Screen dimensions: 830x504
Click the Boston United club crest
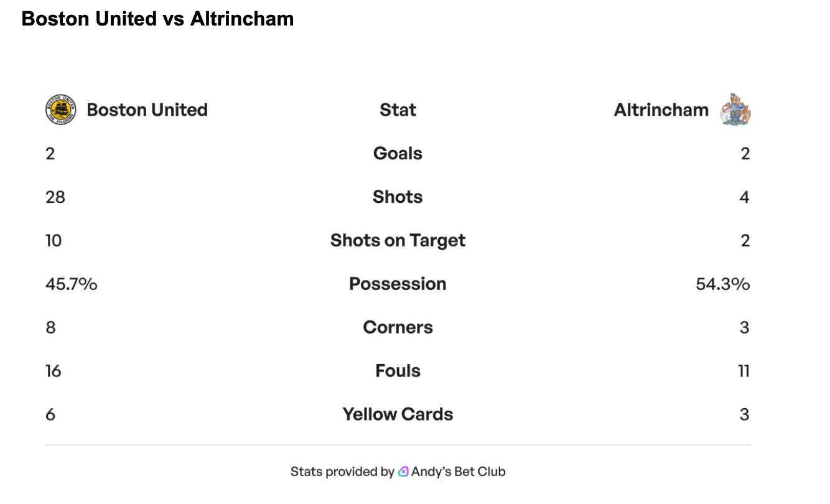tap(61, 110)
